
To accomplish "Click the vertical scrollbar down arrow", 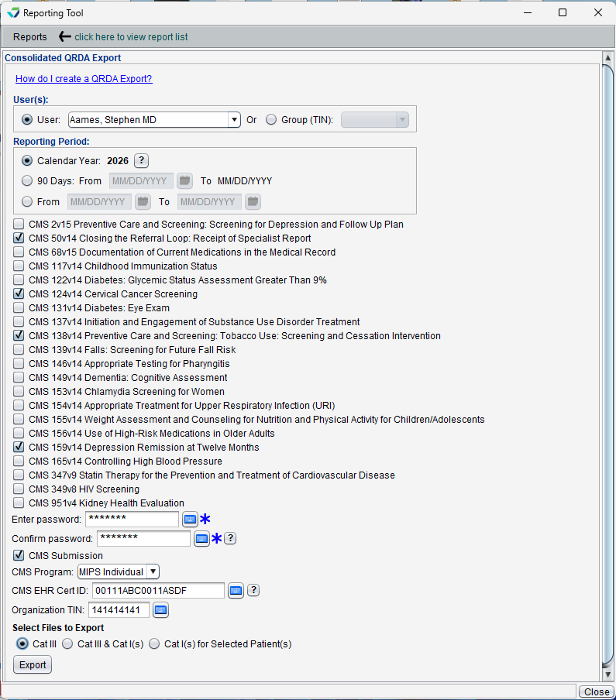I will pyautogui.click(x=607, y=675).
